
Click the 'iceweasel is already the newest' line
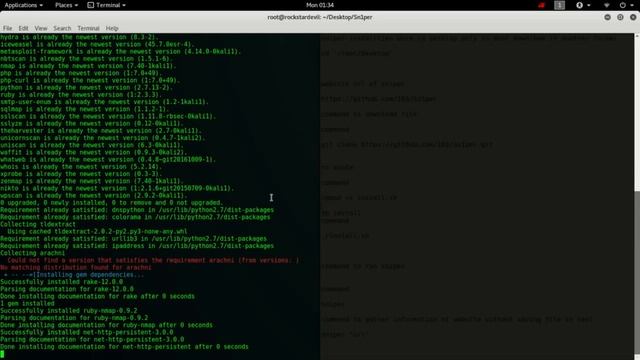pos(97,44)
